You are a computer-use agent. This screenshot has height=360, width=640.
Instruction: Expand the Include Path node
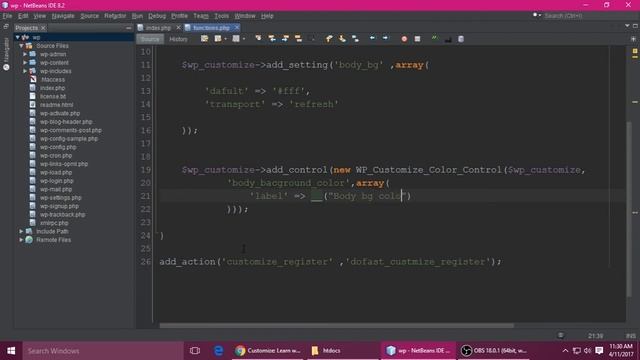tap(21, 231)
